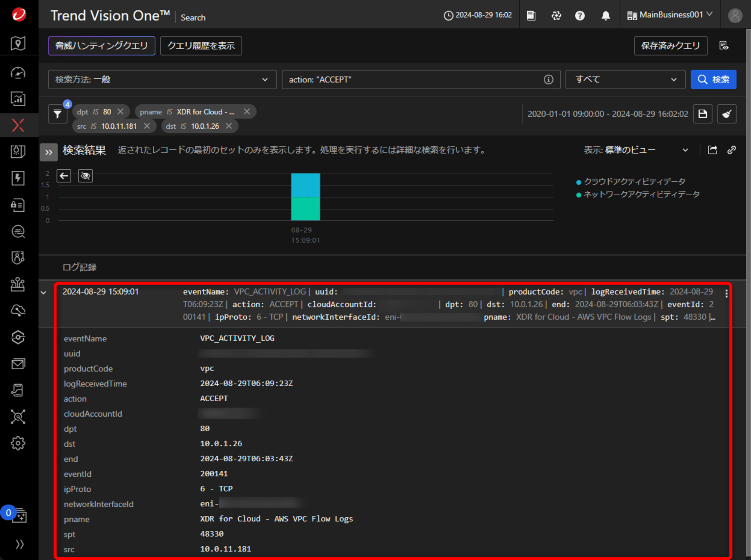The width and height of the screenshot is (751, 560).
Task: Click the back arrow in chart panel
Action: [64, 175]
